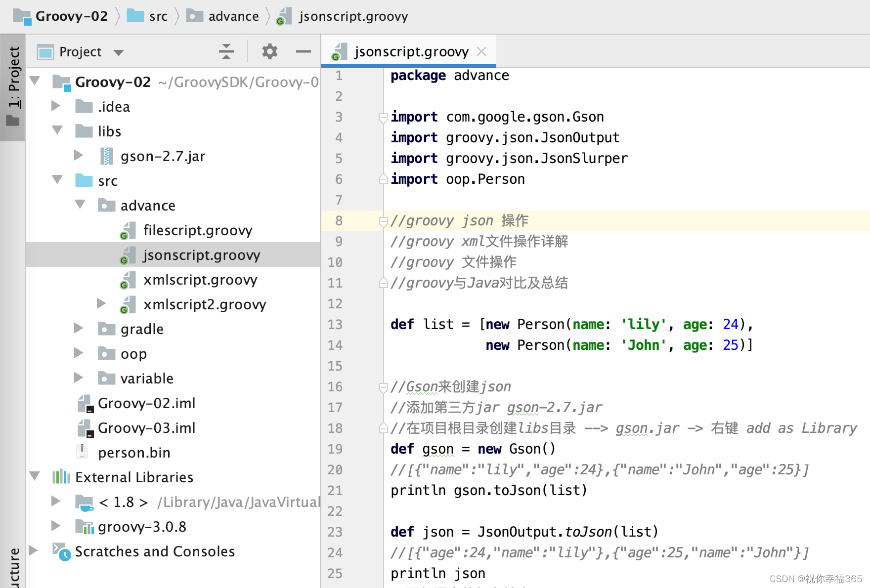Collapse the libs folder

[57, 130]
